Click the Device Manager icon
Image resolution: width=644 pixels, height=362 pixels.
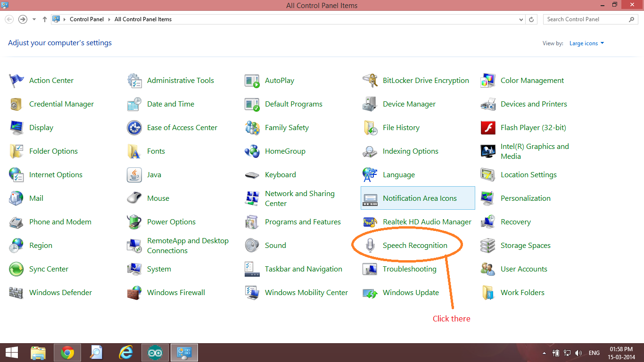(x=370, y=104)
